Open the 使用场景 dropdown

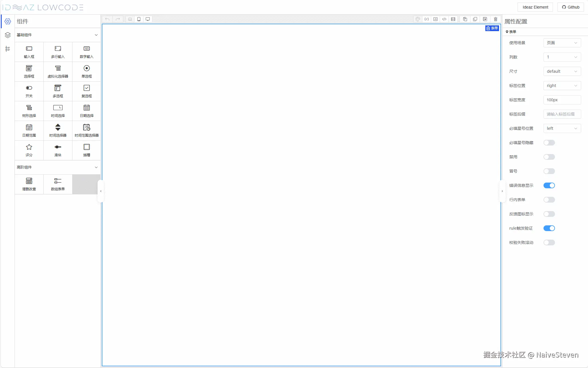[562, 43]
